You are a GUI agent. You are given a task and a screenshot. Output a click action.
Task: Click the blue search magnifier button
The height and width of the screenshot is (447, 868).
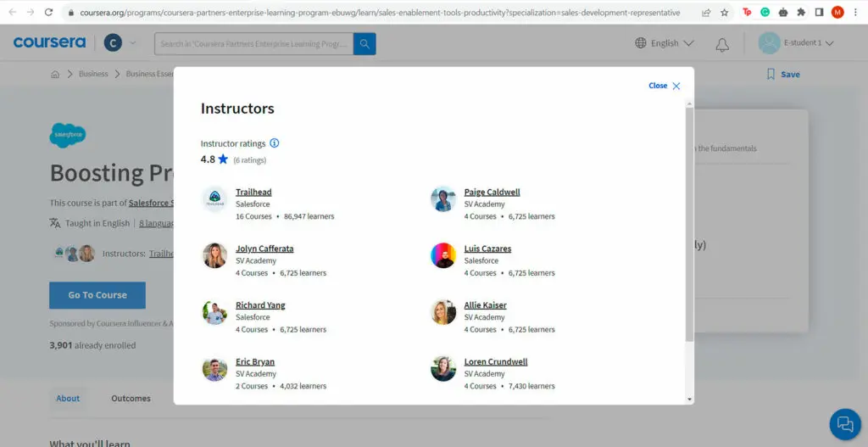coord(364,44)
